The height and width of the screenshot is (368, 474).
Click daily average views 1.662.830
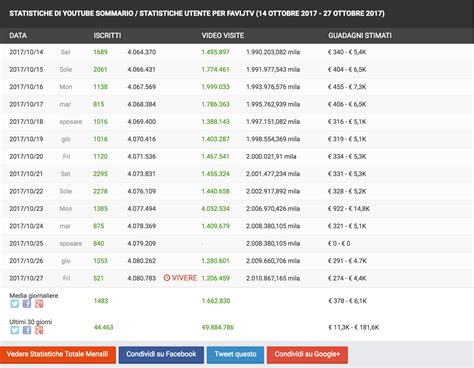point(216,301)
